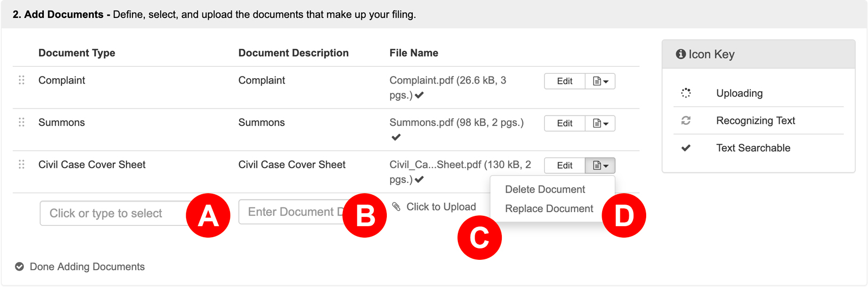Image resolution: width=868 pixels, height=287 pixels.
Task: Click Done Adding Documents
Action: click(87, 266)
